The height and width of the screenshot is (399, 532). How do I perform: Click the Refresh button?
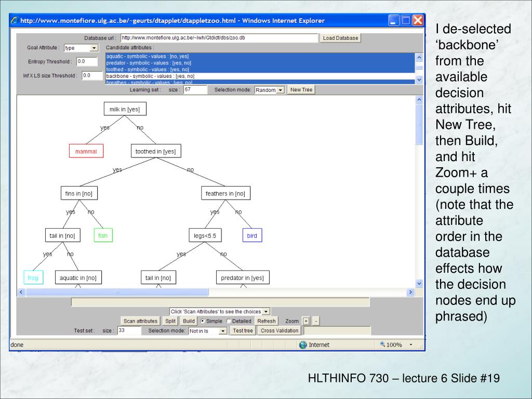point(267,321)
